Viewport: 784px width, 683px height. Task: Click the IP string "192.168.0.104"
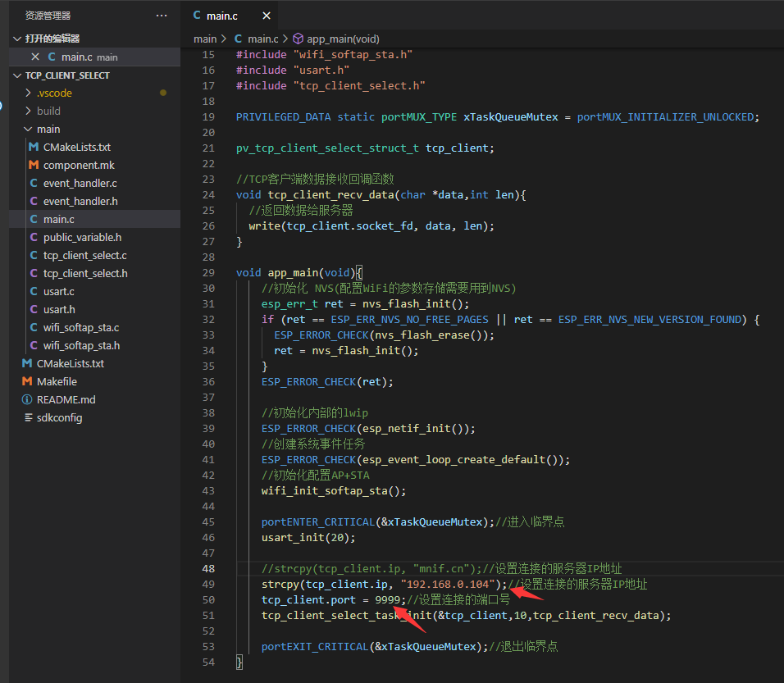point(448,584)
